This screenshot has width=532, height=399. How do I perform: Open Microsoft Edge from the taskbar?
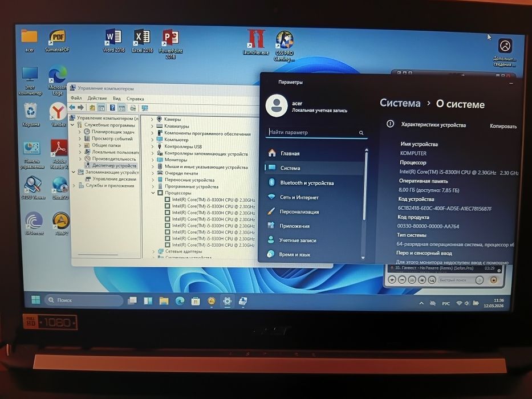pos(180,300)
